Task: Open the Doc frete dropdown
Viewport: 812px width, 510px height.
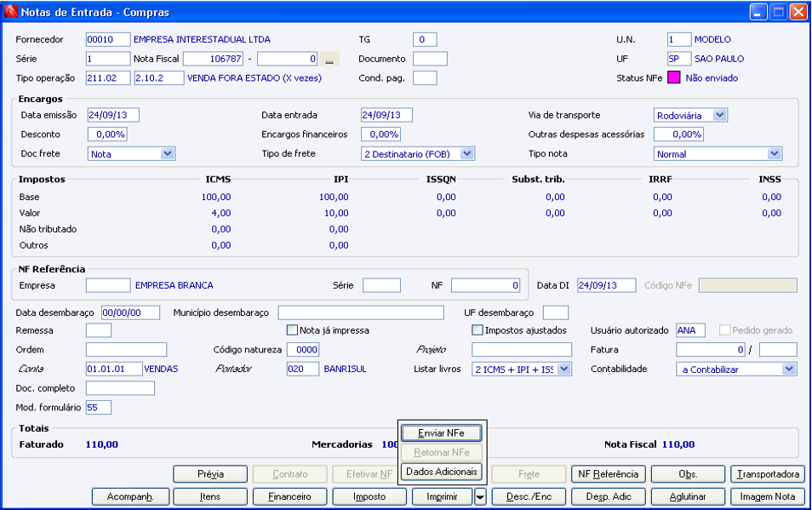Action: pos(168,154)
